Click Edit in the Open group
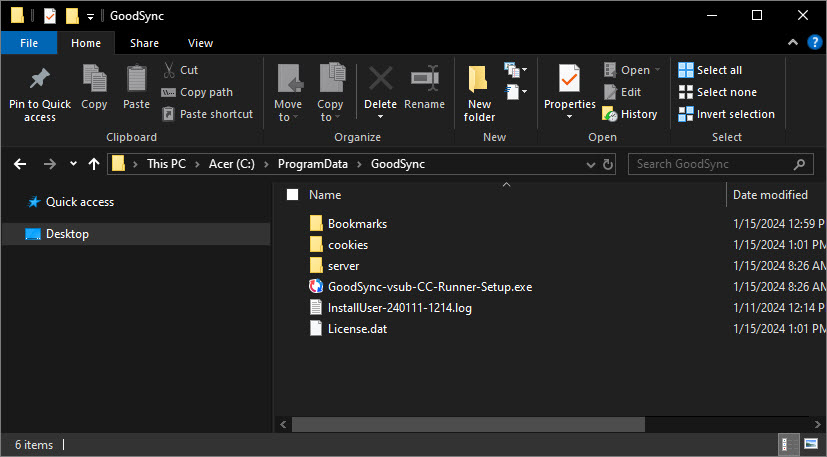827x457 pixels. 623,92
